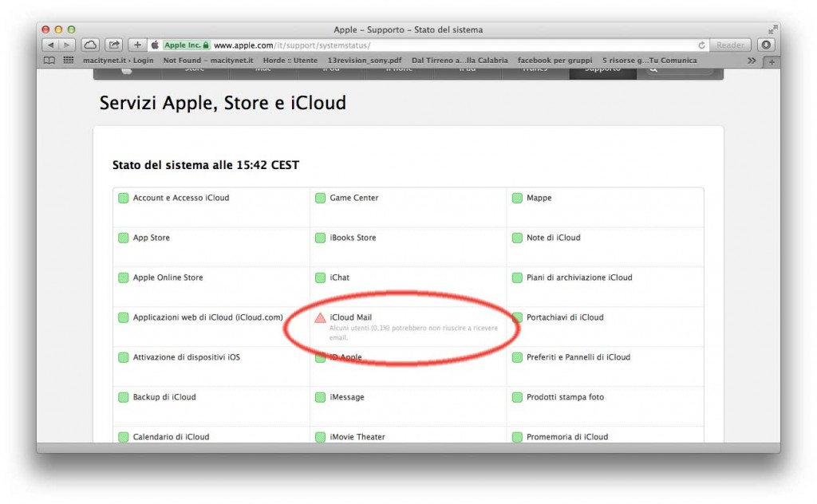Image resolution: width=817 pixels, height=504 pixels.
Task: Reload the page with the refresh icon
Action: (x=701, y=45)
